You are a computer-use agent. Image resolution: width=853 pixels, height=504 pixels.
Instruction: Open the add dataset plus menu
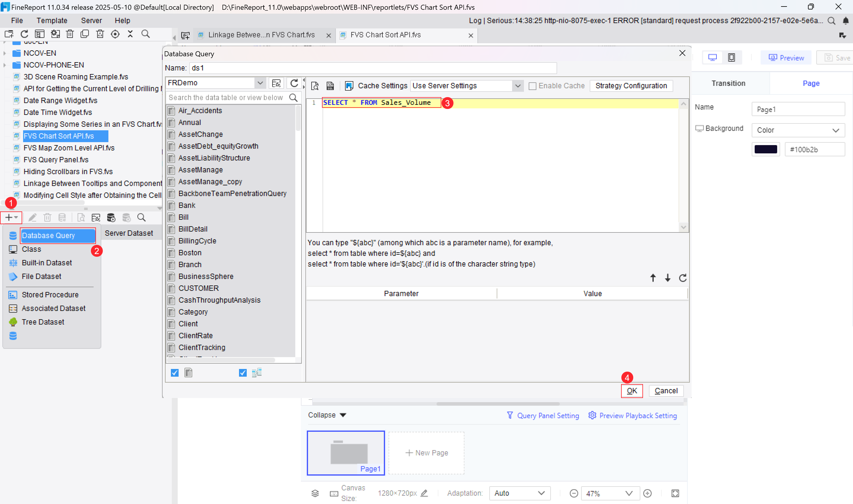coord(11,217)
